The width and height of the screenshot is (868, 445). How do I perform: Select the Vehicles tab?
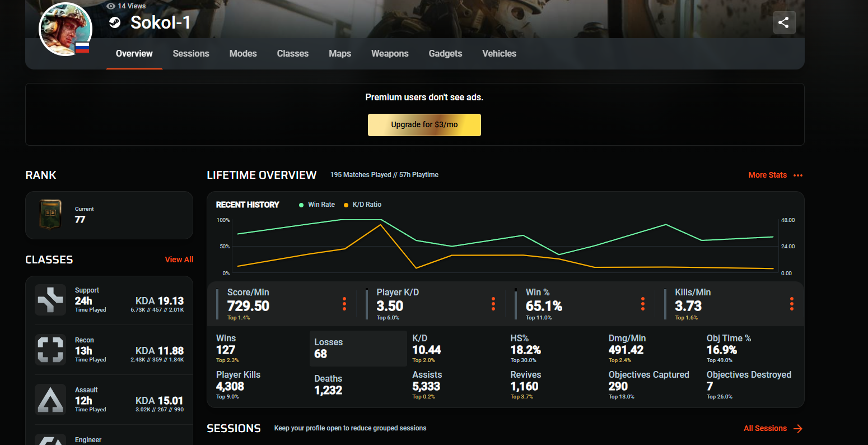tap(500, 54)
